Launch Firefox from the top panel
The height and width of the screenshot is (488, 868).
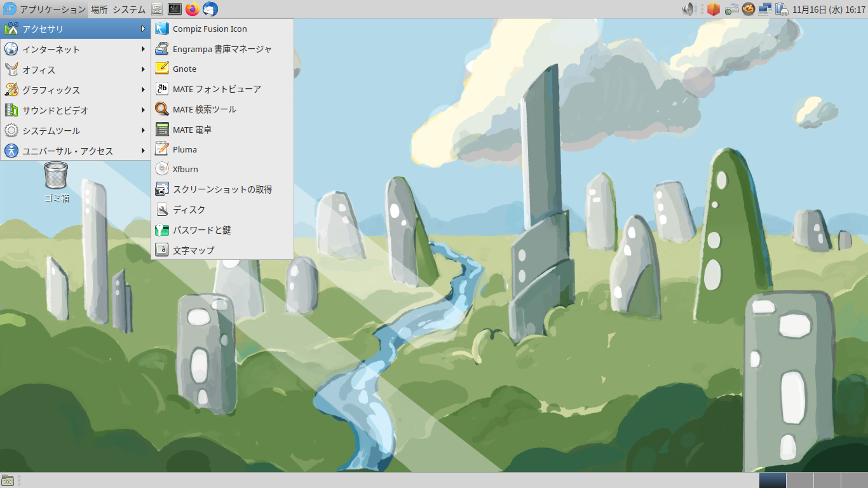tap(192, 9)
